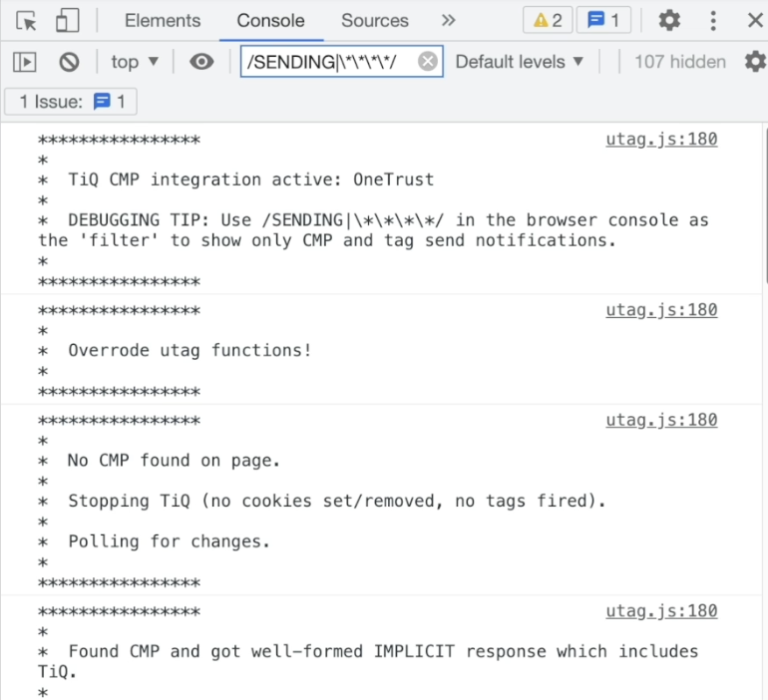
Task: Open the three-dot customize DevTools menu
Action: pos(713,21)
